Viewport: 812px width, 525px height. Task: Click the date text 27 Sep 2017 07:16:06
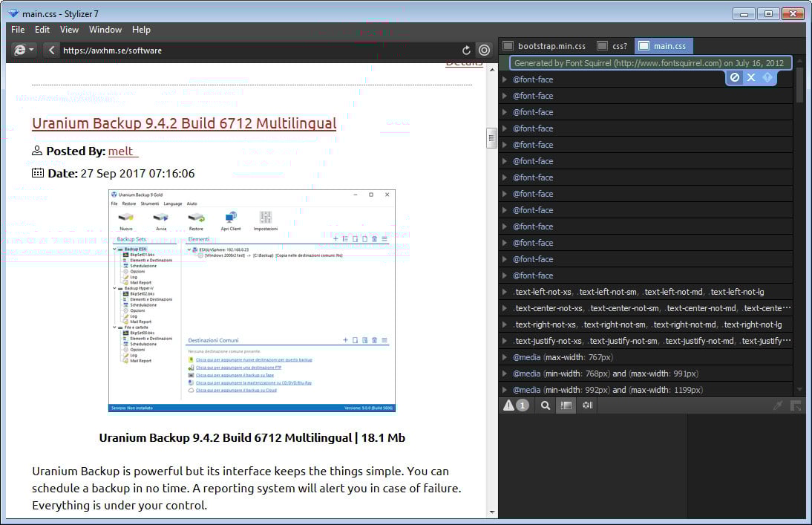coord(138,174)
